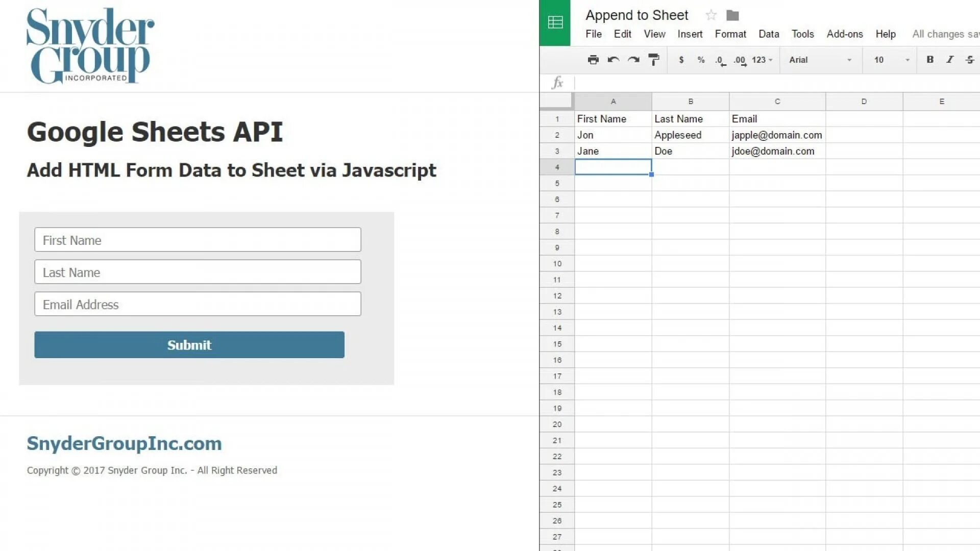Format as percent
Screen dimensions: 980x551
[701, 60]
